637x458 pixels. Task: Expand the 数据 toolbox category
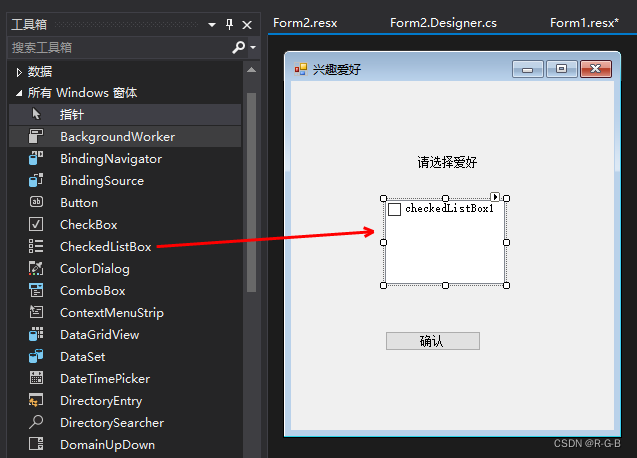pos(19,72)
